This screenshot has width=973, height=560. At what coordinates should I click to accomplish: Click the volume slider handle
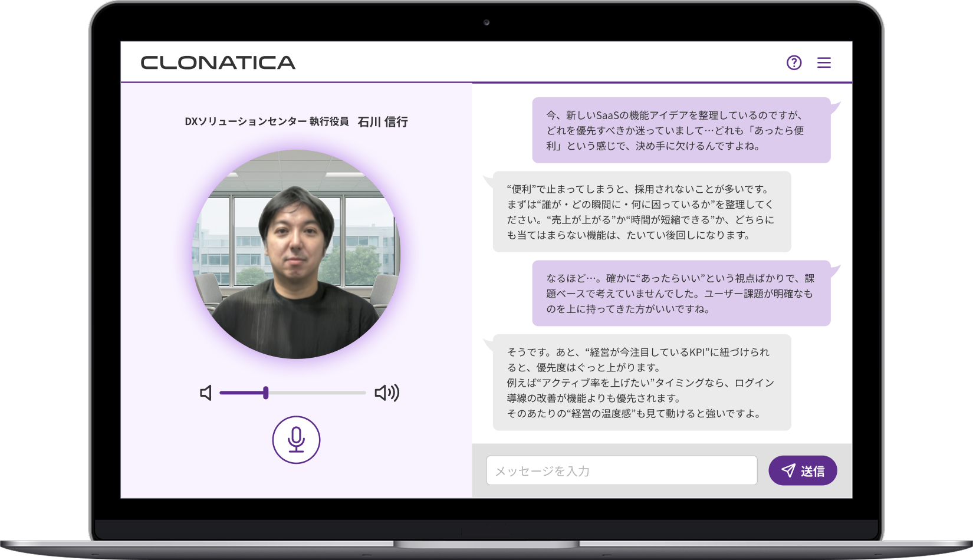[x=266, y=393]
